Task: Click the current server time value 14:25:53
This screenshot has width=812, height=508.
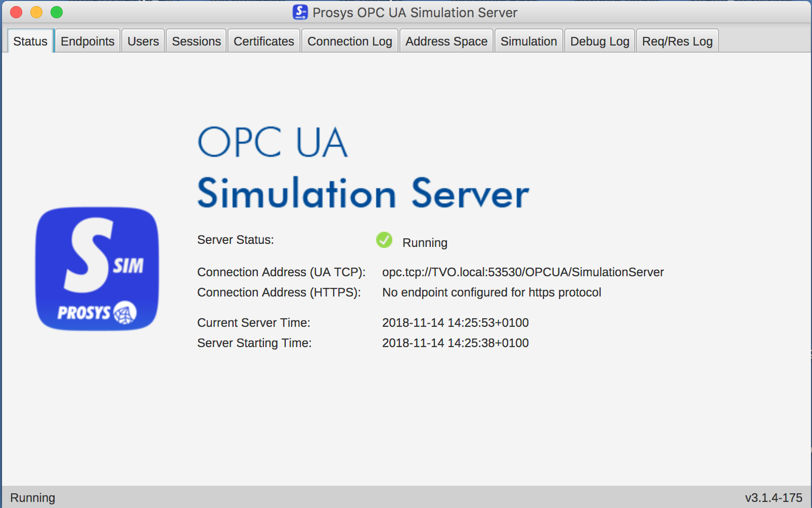Action: click(x=455, y=323)
